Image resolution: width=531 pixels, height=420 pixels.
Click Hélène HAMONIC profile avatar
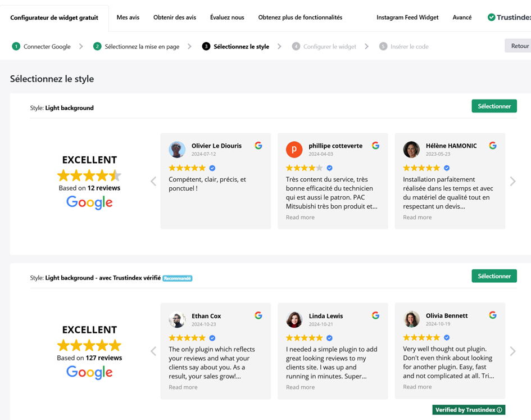(x=411, y=150)
